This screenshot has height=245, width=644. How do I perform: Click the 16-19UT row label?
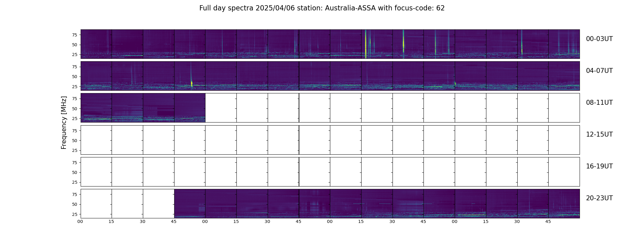599,166
